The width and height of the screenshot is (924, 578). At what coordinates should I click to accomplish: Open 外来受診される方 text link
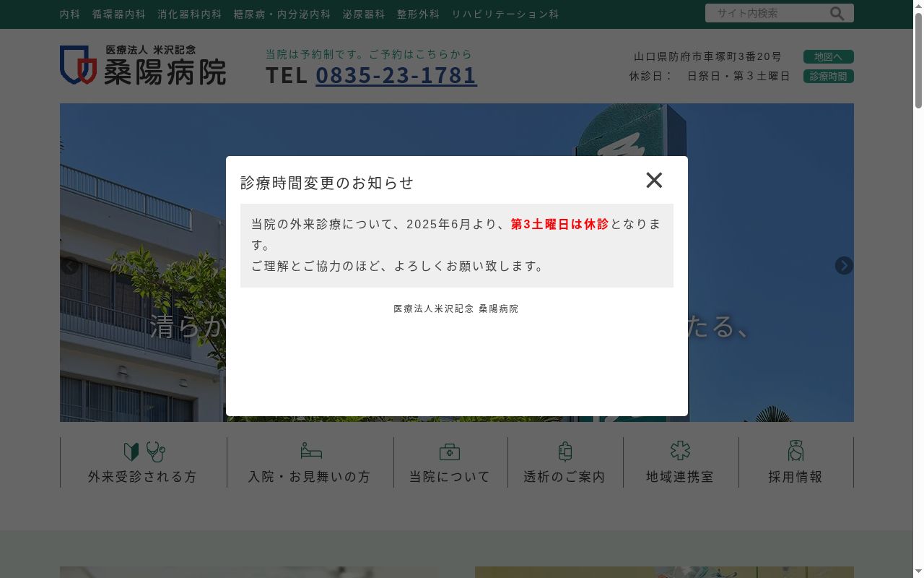[x=143, y=477]
